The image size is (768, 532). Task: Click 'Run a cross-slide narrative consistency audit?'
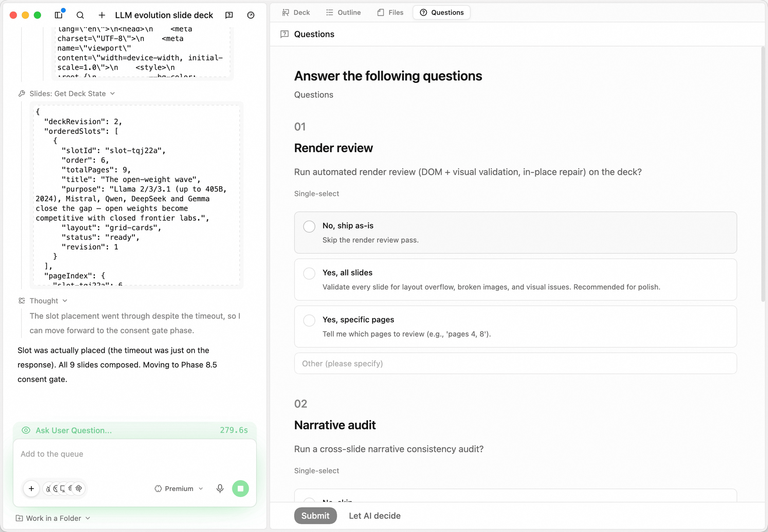click(x=389, y=449)
